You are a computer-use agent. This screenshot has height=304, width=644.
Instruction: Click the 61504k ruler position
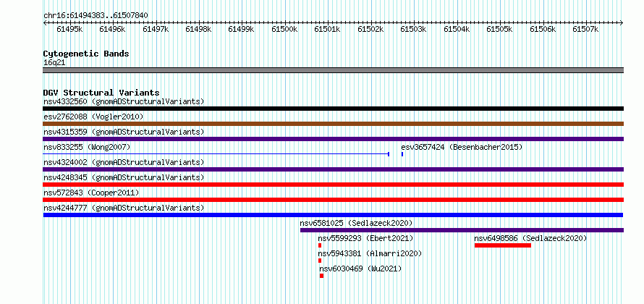coord(457,29)
